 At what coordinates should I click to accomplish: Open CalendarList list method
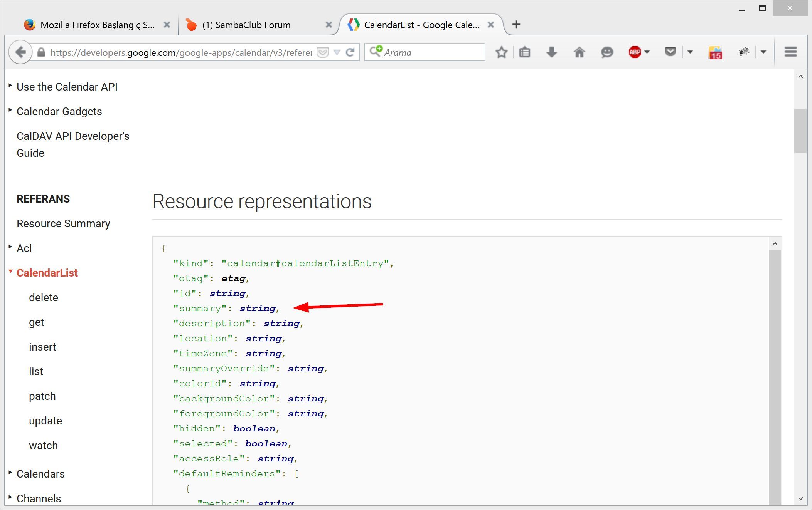tap(36, 371)
